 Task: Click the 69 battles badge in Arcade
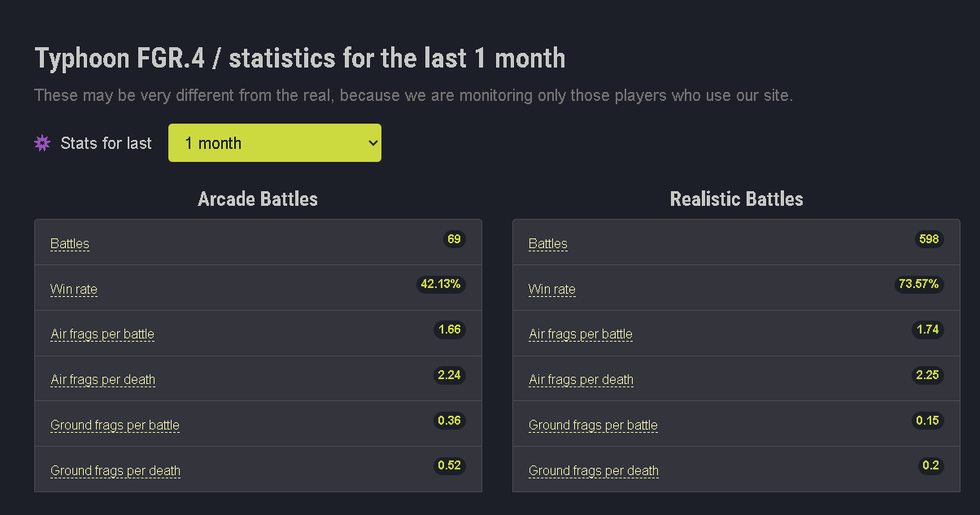coord(454,239)
